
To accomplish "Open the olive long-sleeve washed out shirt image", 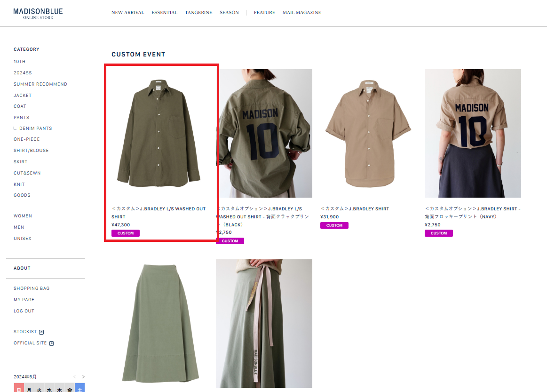I will (x=159, y=133).
